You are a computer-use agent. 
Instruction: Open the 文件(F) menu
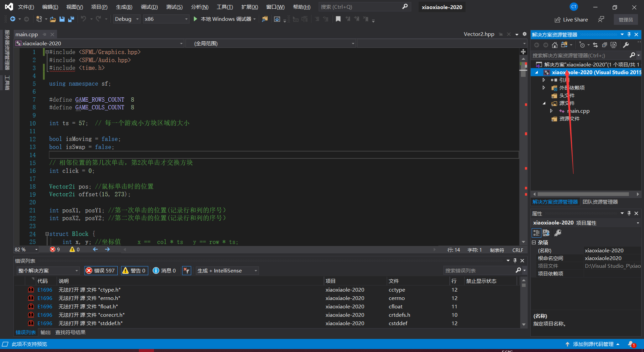pyautogui.click(x=26, y=7)
